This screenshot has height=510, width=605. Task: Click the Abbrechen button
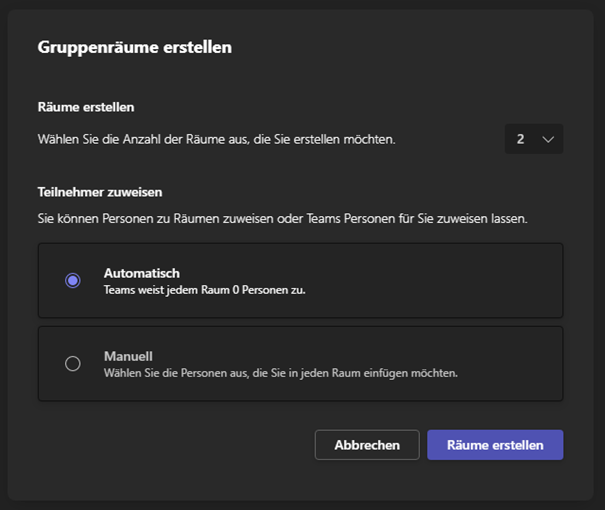point(367,445)
